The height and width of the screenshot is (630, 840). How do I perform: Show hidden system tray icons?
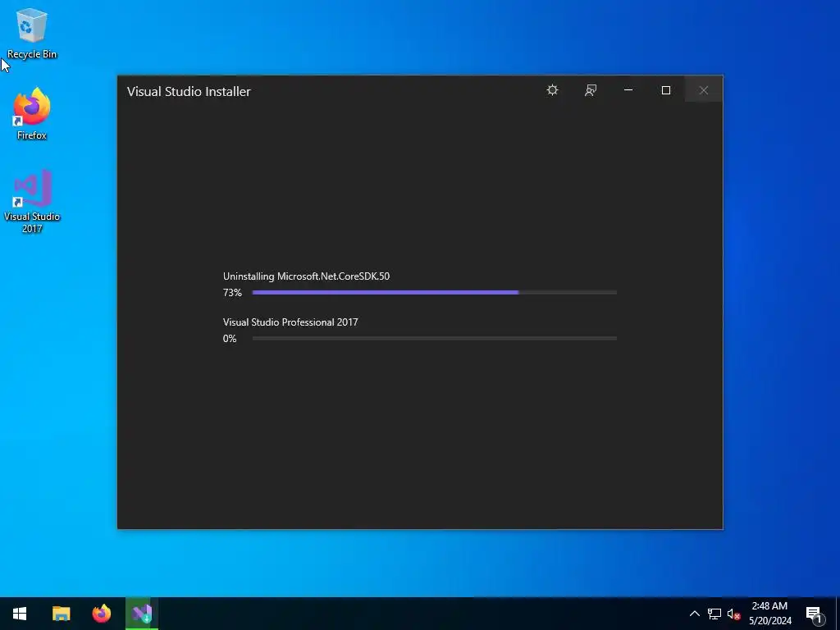pyautogui.click(x=694, y=614)
